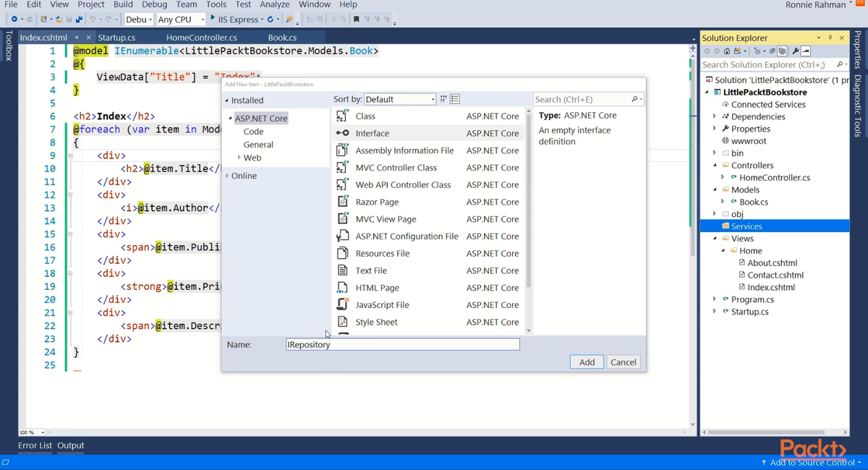Screen dimensions: 868x470
Task: Pick the MVC View Page icon
Action: coord(343,219)
